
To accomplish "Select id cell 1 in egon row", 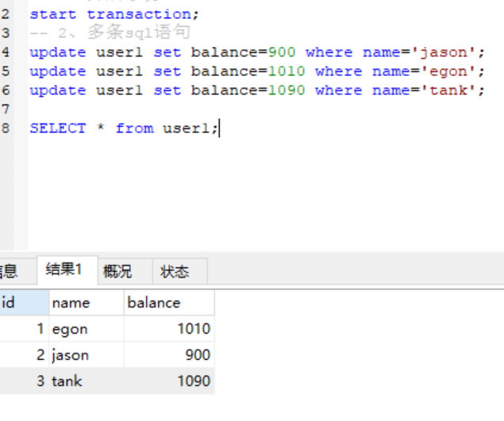I will point(25,329).
